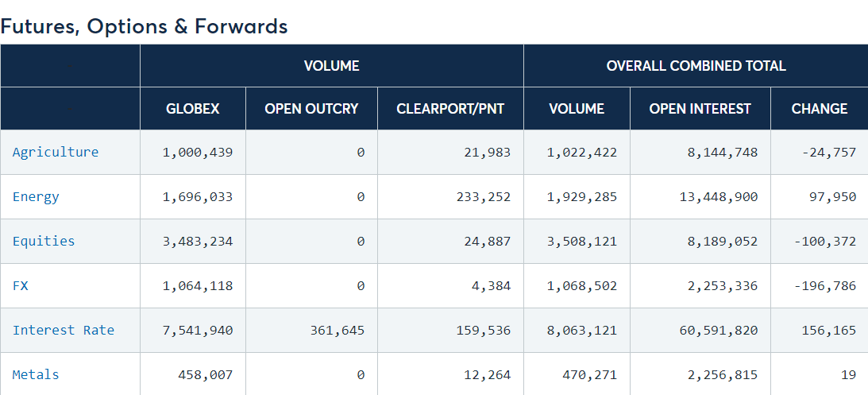Select Equities total volume 3,508,121

coord(582,241)
